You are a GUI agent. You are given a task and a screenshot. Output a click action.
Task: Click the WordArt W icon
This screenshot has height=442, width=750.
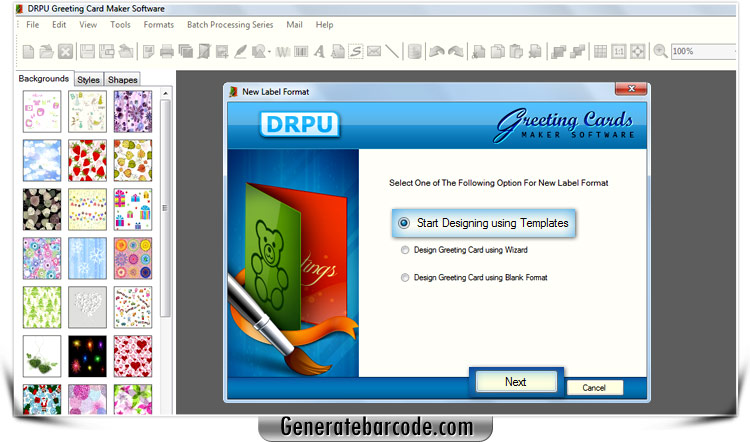coord(283,51)
